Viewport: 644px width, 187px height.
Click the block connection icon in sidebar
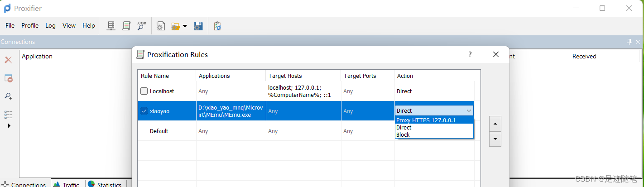click(x=8, y=78)
